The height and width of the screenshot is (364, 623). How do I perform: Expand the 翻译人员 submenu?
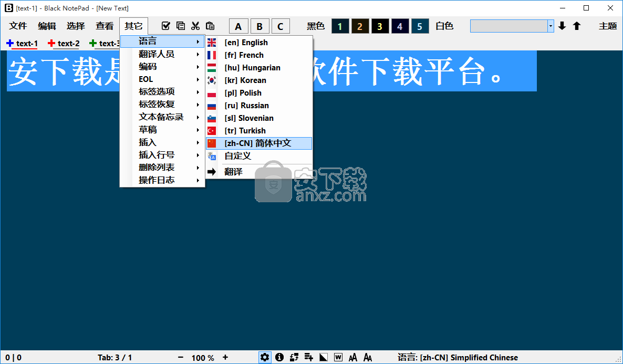click(x=162, y=54)
